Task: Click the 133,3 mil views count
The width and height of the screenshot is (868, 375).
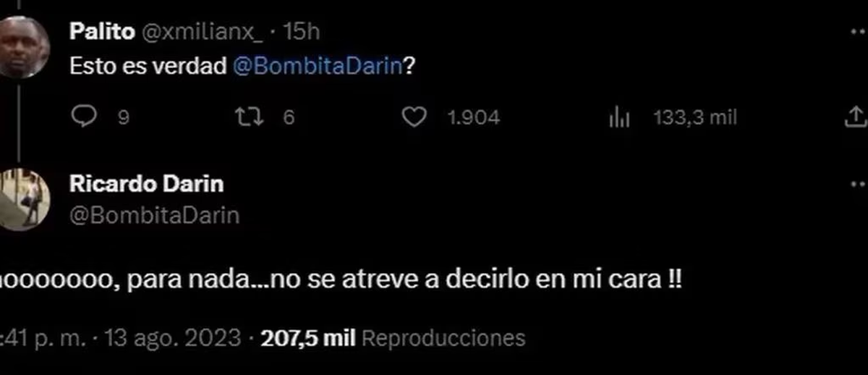Action: (x=695, y=117)
